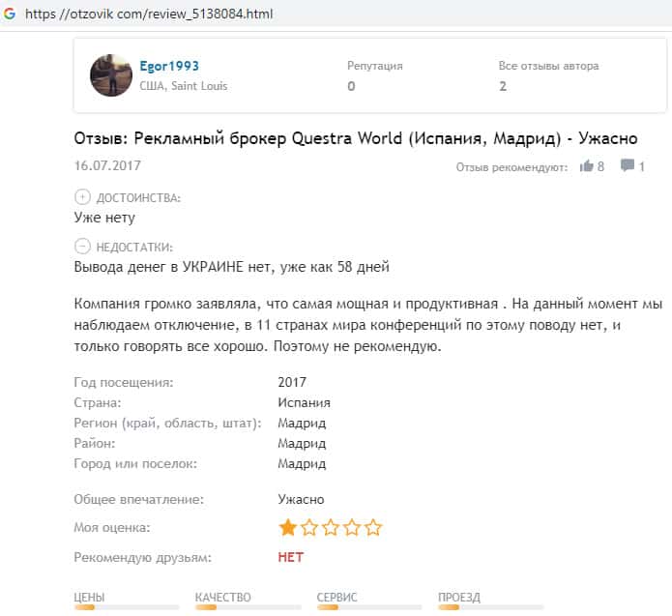Viewport: 672px width, 616px height.
Task: Click the plus icon beside ДОСТОИНСТВА
Action: [82, 197]
